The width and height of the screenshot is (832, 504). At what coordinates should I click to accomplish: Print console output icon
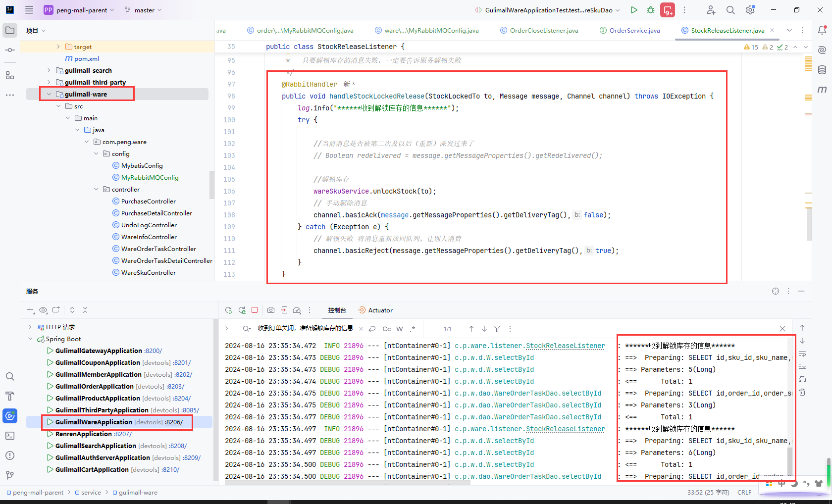point(802,379)
